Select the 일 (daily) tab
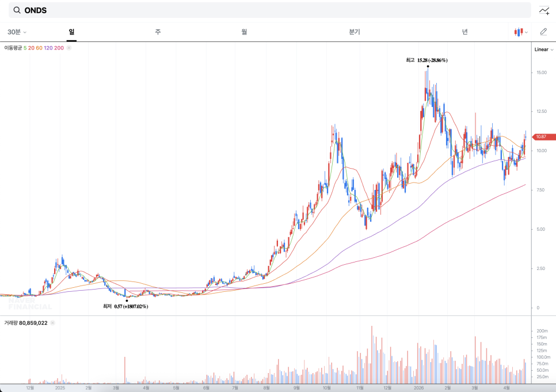Viewport: 556px width, 392px height. (71, 32)
